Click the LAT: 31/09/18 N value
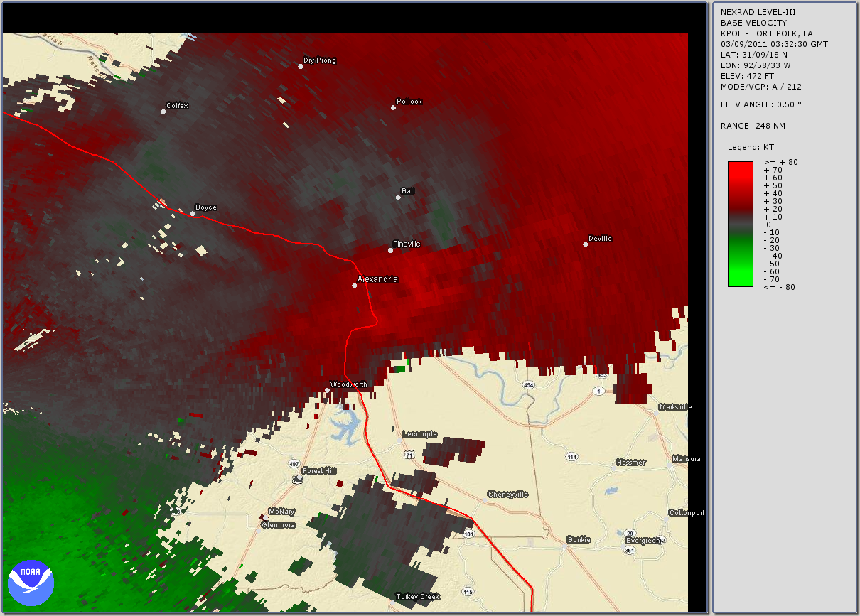The width and height of the screenshot is (860, 616). click(x=754, y=55)
